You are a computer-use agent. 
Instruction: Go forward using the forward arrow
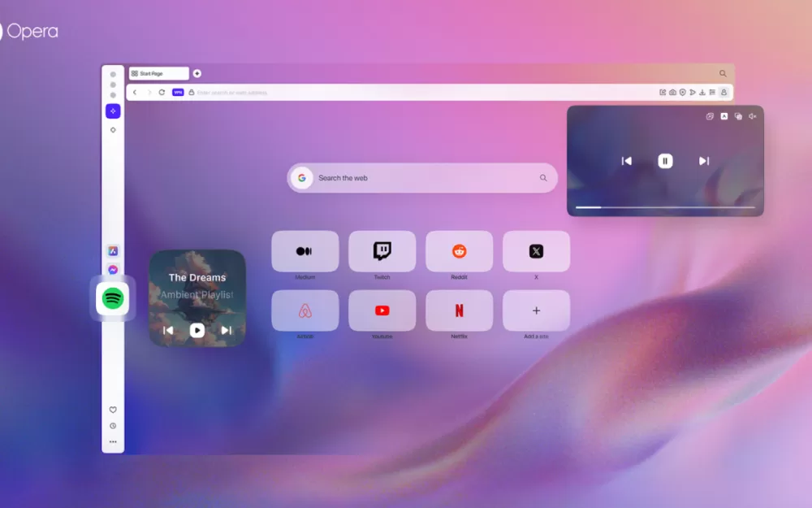tap(149, 93)
